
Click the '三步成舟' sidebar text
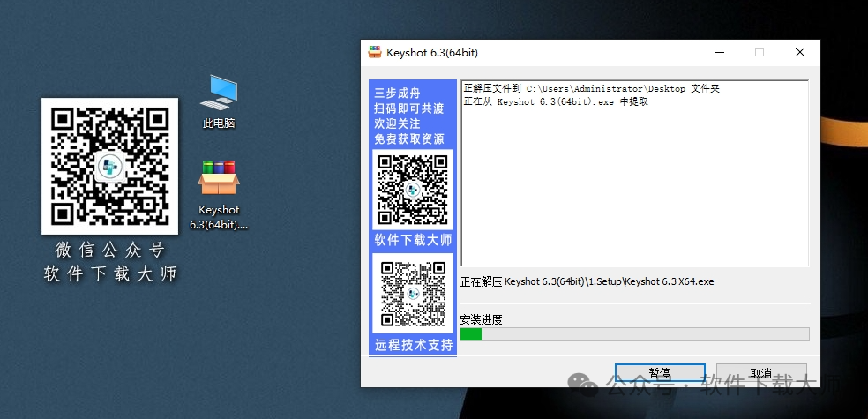pos(397,93)
